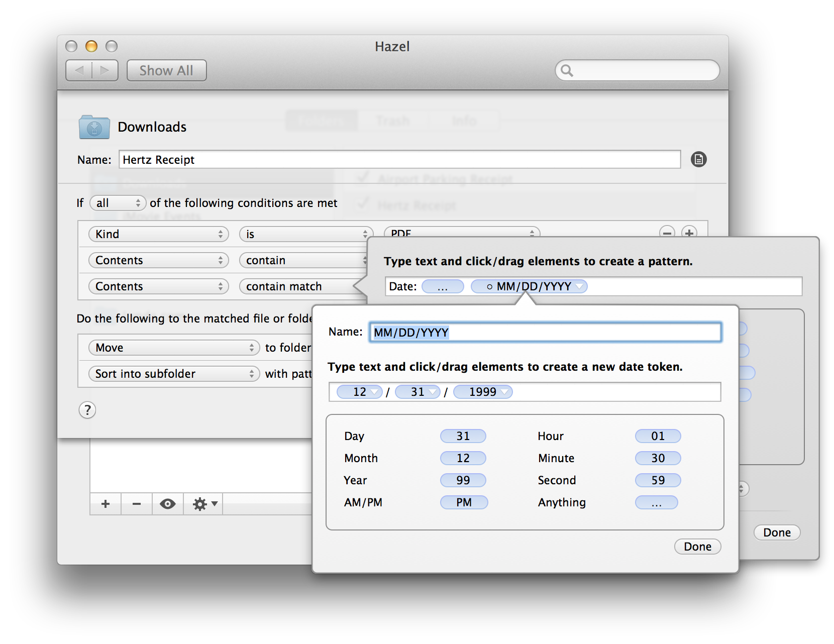The height and width of the screenshot is (644, 834).
Task: Click the Anything '...' token in Date pattern
Action: [443, 286]
